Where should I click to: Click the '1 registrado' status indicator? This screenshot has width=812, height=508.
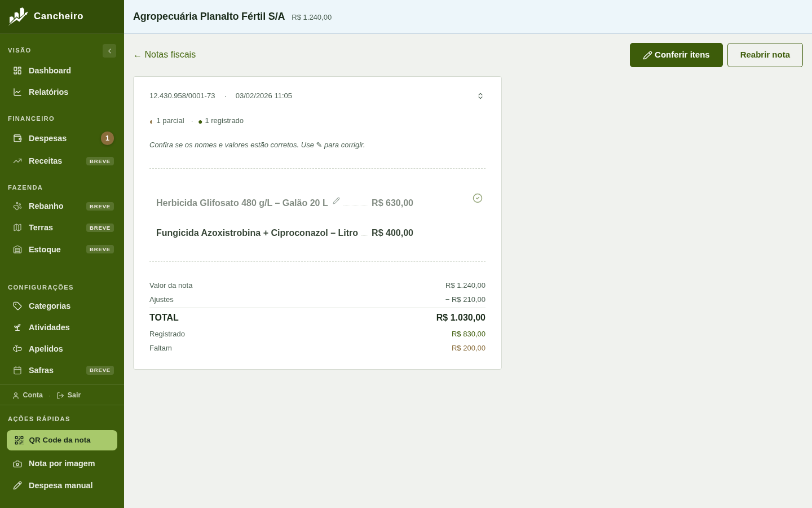click(x=221, y=121)
